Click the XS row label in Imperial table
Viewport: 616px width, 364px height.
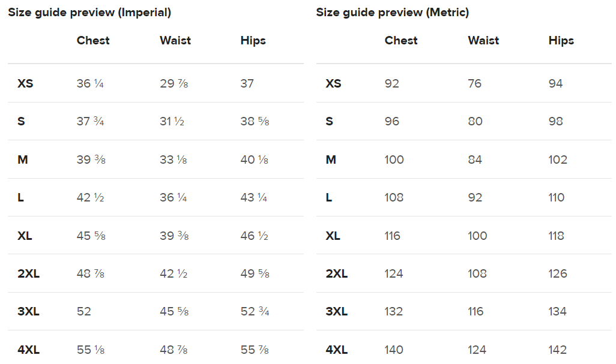[25, 83]
